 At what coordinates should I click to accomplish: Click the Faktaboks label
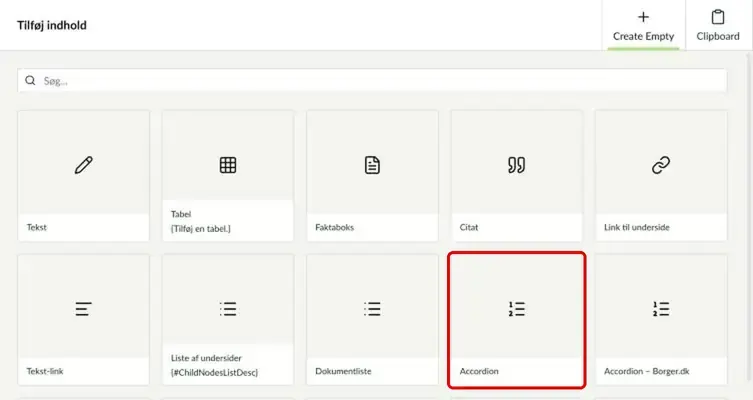335,227
